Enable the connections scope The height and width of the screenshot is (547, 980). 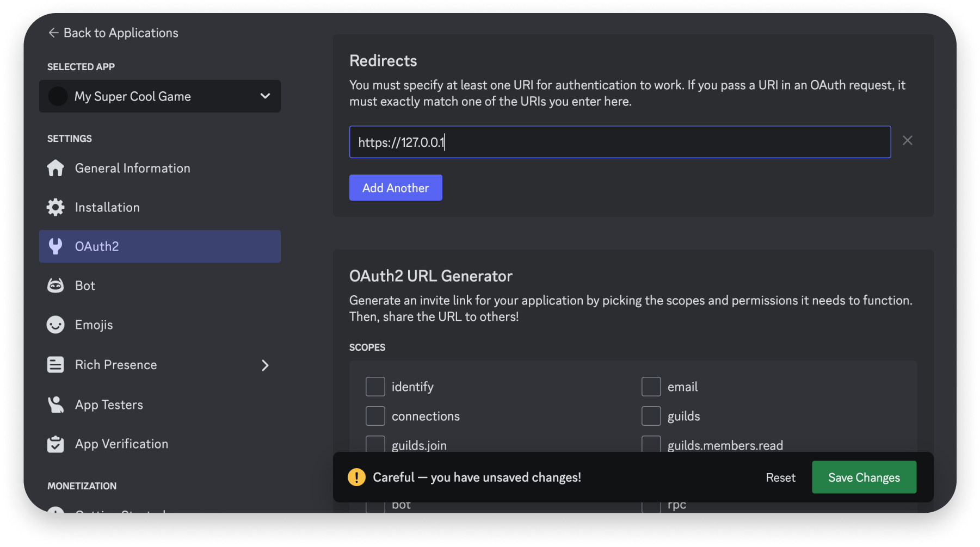click(x=375, y=415)
